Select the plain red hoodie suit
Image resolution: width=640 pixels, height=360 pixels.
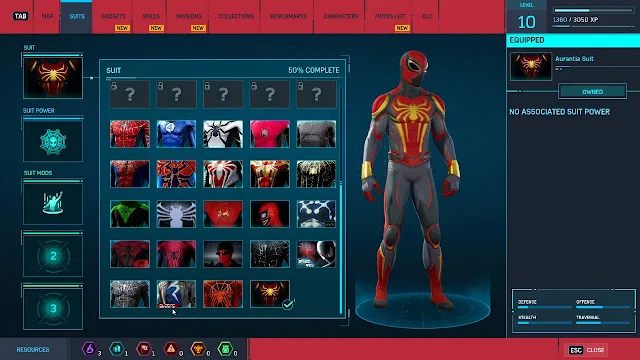pyautogui.click(x=270, y=134)
